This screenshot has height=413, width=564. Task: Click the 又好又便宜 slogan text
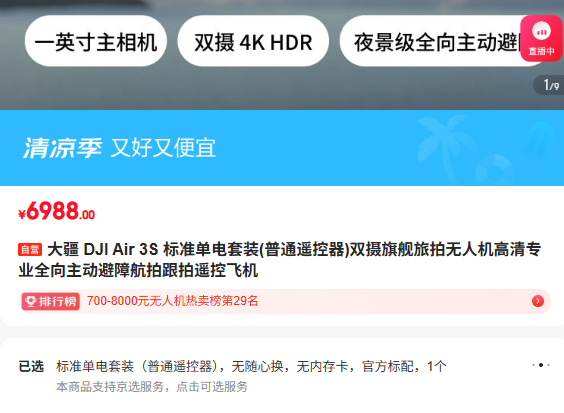[x=163, y=148]
